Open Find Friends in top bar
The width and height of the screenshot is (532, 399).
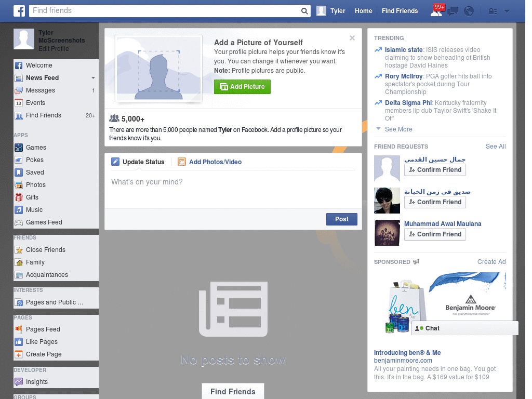click(x=400, y=11)
